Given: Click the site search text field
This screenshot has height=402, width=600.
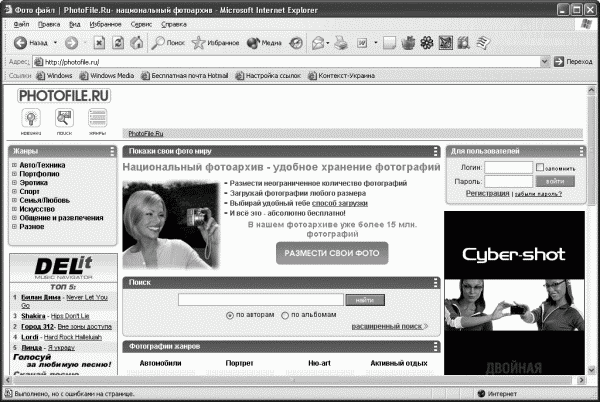Looking at the screenshot, I should 261,300.
